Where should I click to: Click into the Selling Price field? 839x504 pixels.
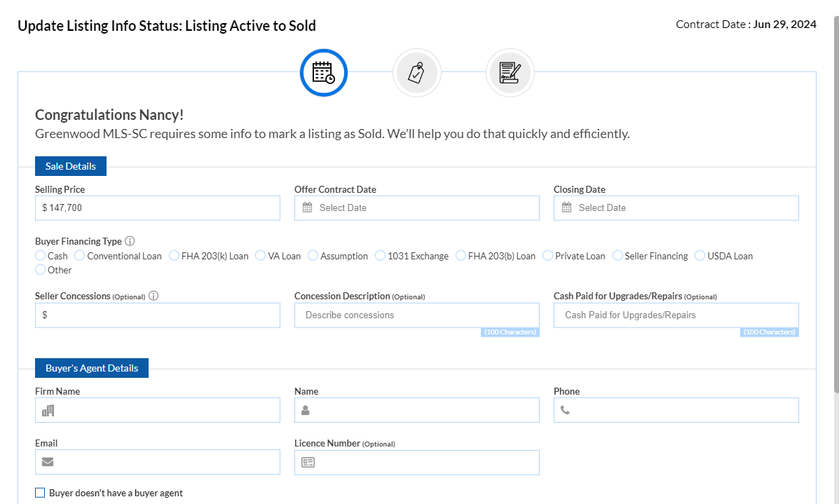click(x=158, y=207)
